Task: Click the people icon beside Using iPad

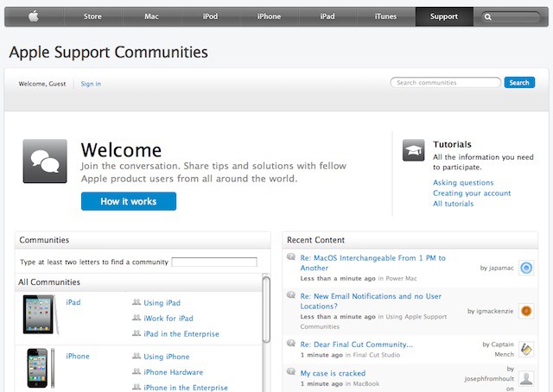Action: click(x=137, y=302)
